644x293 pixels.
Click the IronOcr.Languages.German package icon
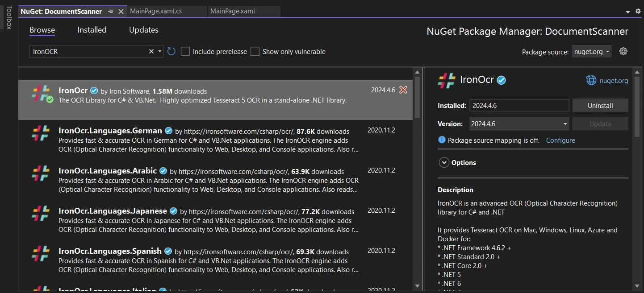tap(40, 133)
